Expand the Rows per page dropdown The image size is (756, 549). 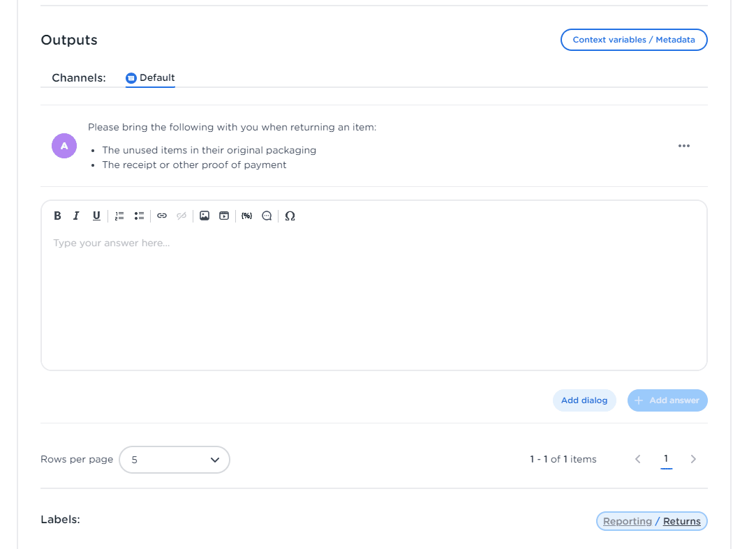point(175,460)
